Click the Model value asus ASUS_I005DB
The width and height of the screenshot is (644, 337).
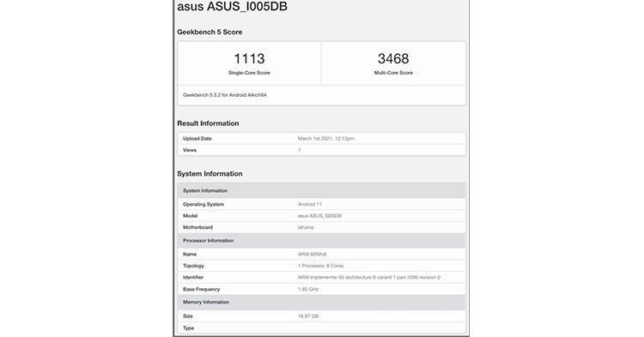pyautogui.click(x=319, y=215)
